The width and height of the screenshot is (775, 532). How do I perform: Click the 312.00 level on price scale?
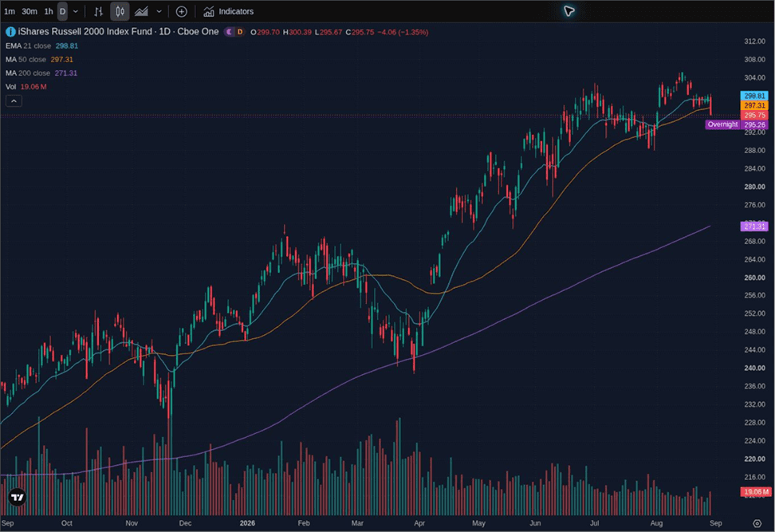[x=754, y=41]
